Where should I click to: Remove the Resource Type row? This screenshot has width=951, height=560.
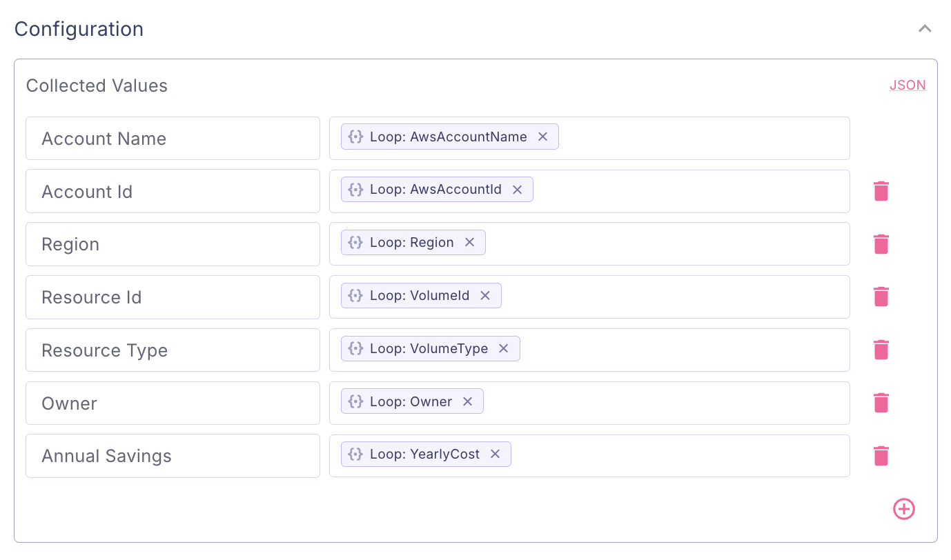881,350
